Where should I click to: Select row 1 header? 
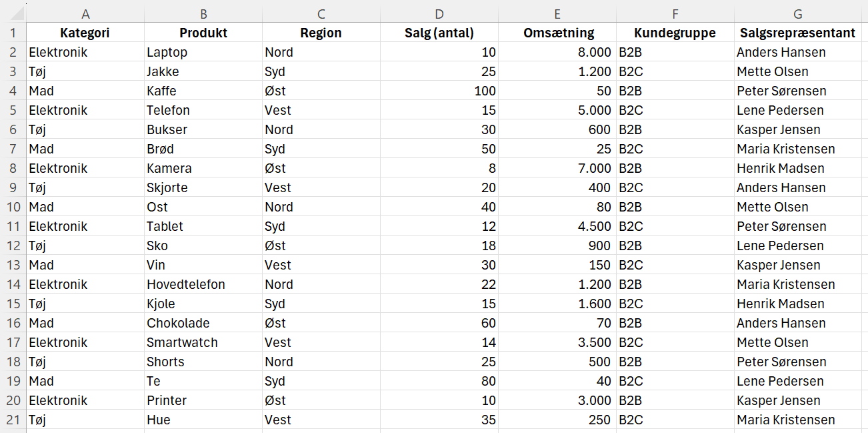coord(13,33)
